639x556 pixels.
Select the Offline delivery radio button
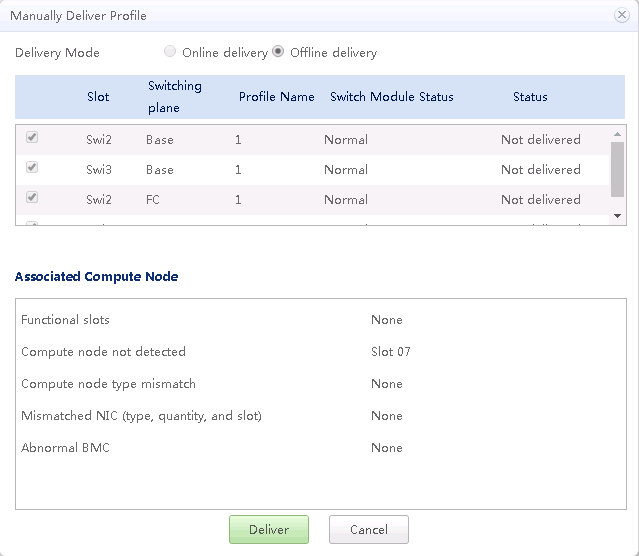(278, 52)
